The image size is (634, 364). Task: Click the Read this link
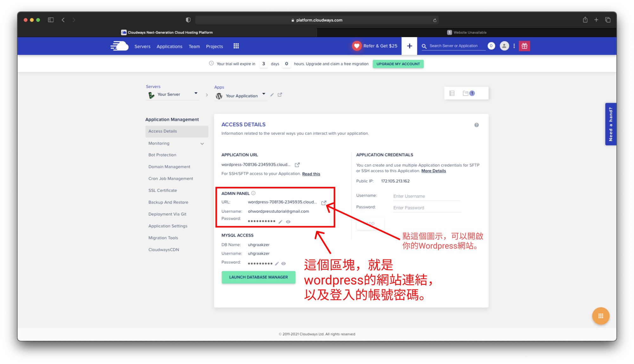[311, 174]
